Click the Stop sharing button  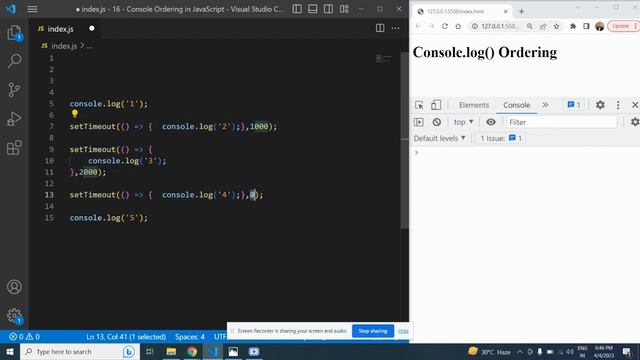[x=373, y=331]
